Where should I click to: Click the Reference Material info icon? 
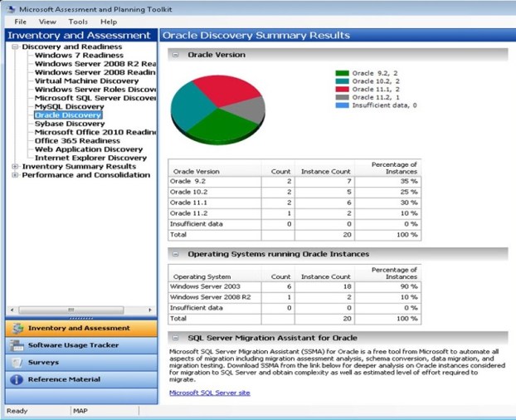pos(17,380)
